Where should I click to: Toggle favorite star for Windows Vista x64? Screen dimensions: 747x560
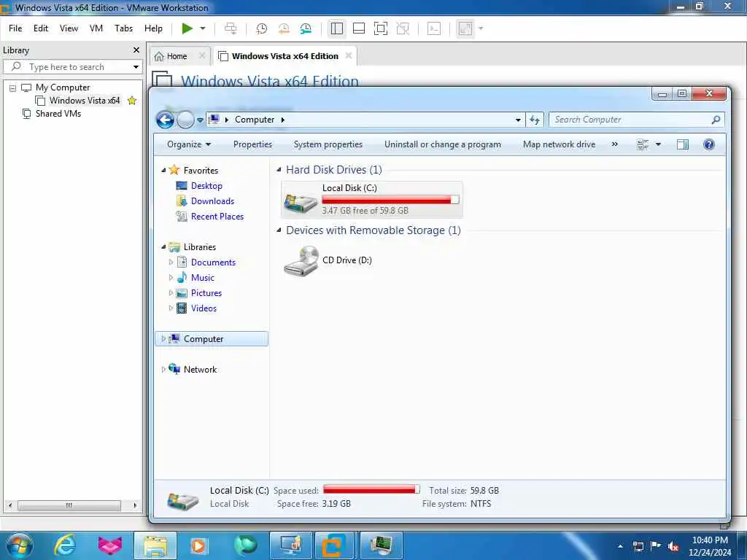click(x=132, y=101)
